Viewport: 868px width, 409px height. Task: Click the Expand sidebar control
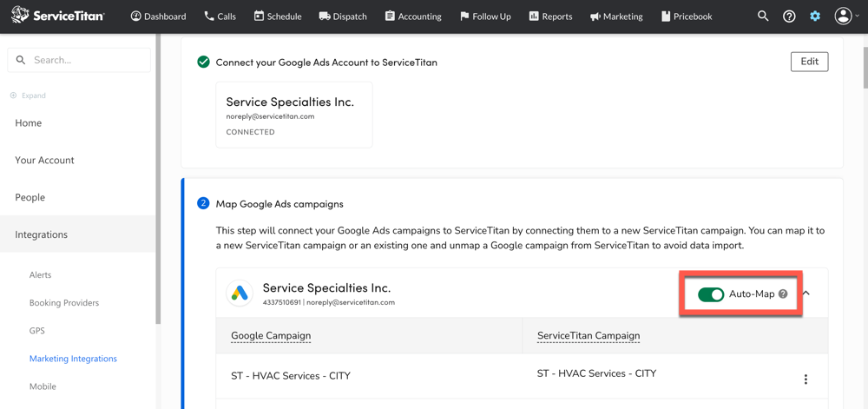(x=28, y=96)
